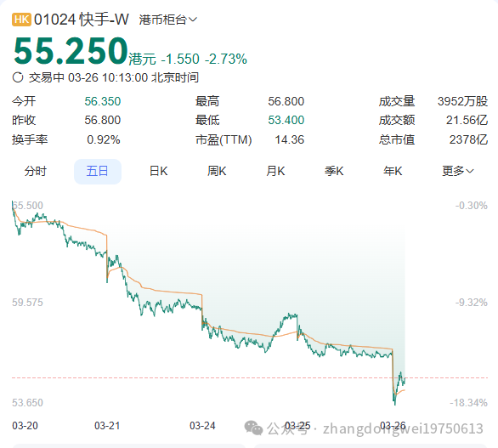The height and width of the screenshot is (448, 498).
Task: Switch to the 季K tab
Action: [334, 171]
